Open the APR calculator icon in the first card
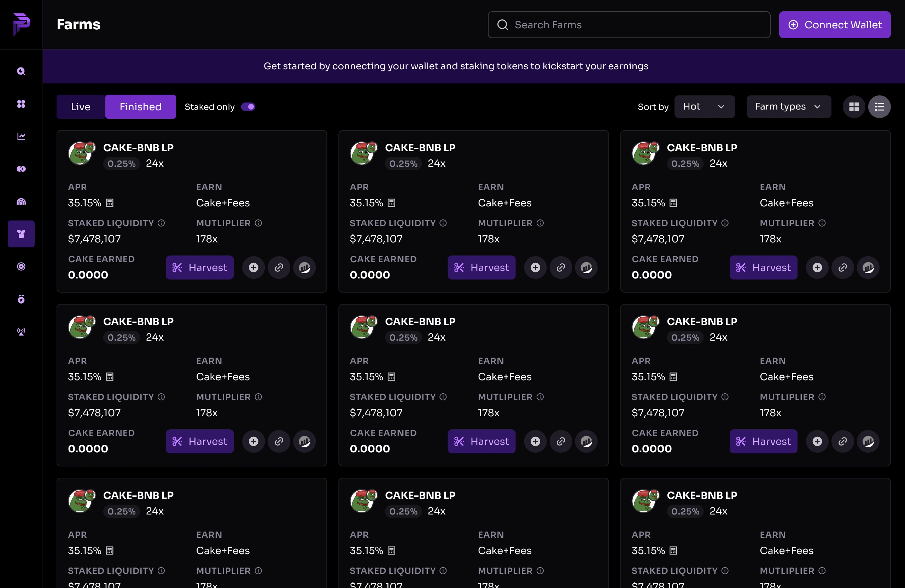Image resolution: width=905 pixels, height=588 pixels. [110, 203]
